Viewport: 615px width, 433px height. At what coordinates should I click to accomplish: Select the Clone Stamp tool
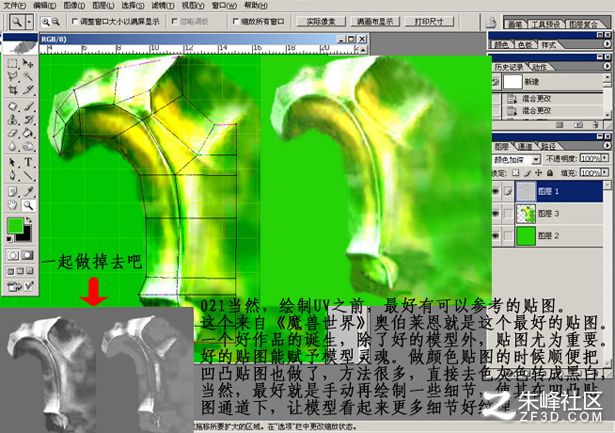pyautogui.click(x=13, y=120)
